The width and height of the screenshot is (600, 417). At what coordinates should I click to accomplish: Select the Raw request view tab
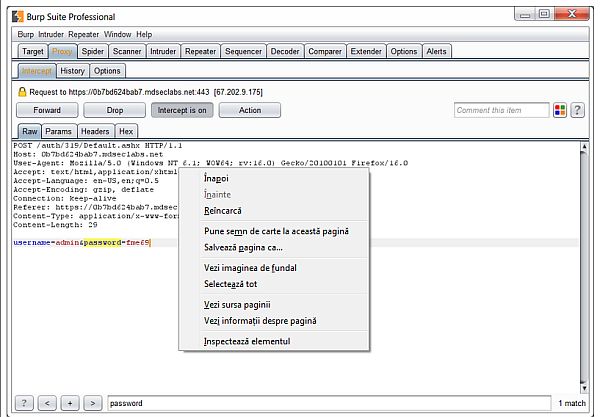pyautogui.click(x=29, y=131)
